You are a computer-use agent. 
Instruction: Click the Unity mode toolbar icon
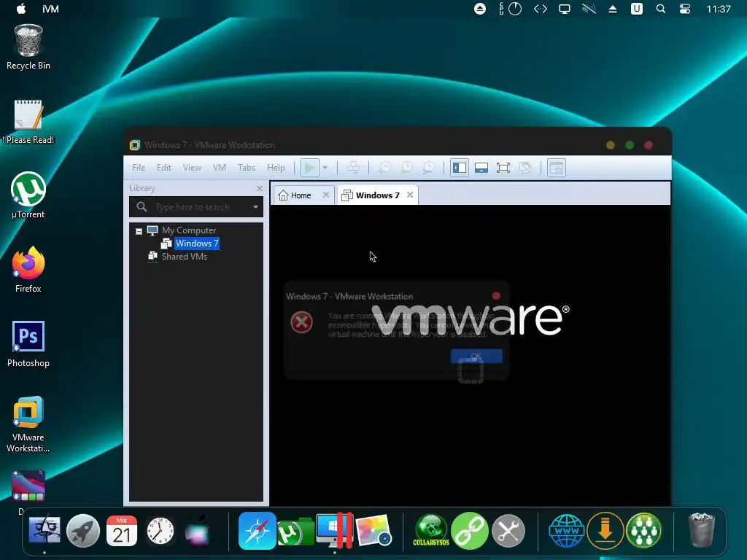(x=525, y=168)
